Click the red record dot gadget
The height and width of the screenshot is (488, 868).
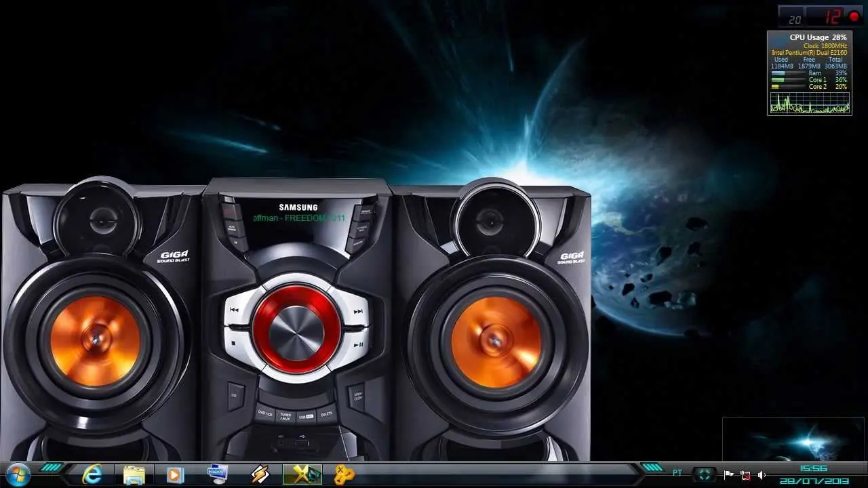pyautogui.click(x=854, y=16)
